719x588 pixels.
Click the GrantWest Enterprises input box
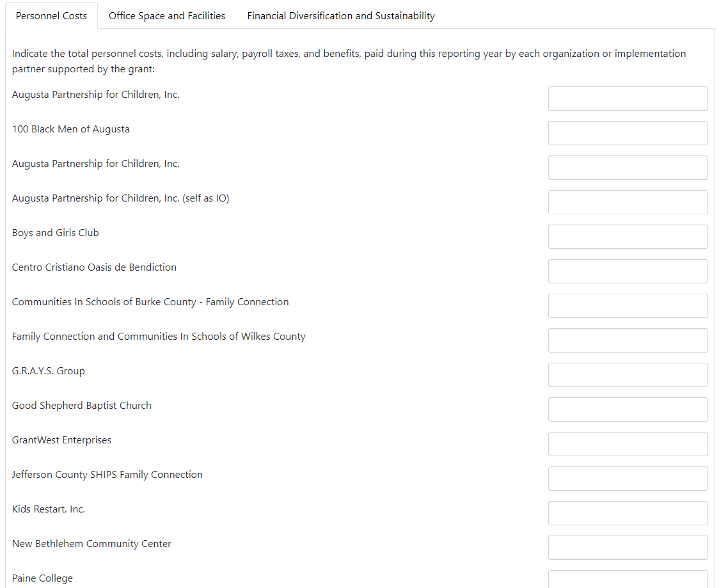point(628,444)
